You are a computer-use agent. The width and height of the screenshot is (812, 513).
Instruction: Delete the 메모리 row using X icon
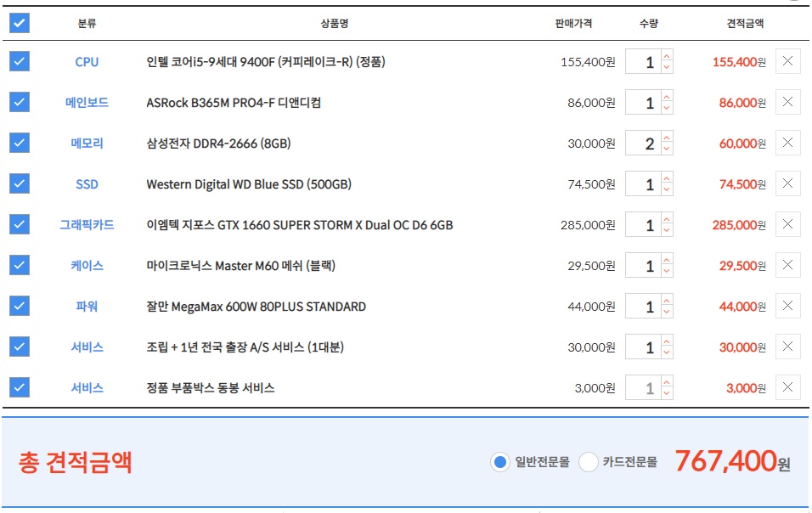787,143
